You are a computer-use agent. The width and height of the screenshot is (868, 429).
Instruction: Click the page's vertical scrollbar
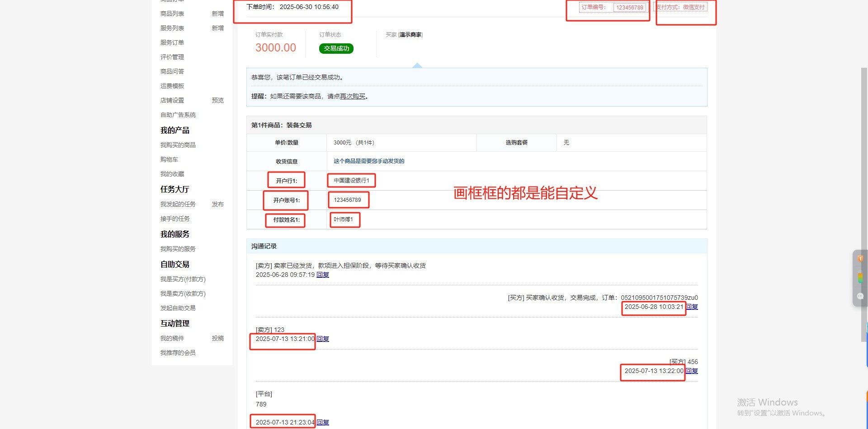(864, 204)
